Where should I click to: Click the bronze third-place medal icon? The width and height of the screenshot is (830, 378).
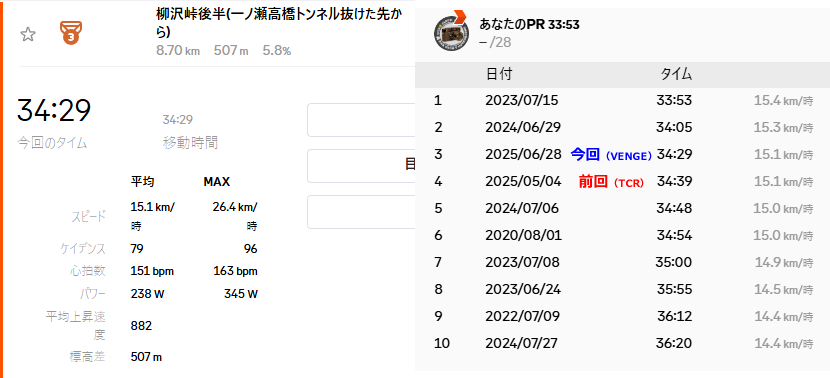(70, 33)
